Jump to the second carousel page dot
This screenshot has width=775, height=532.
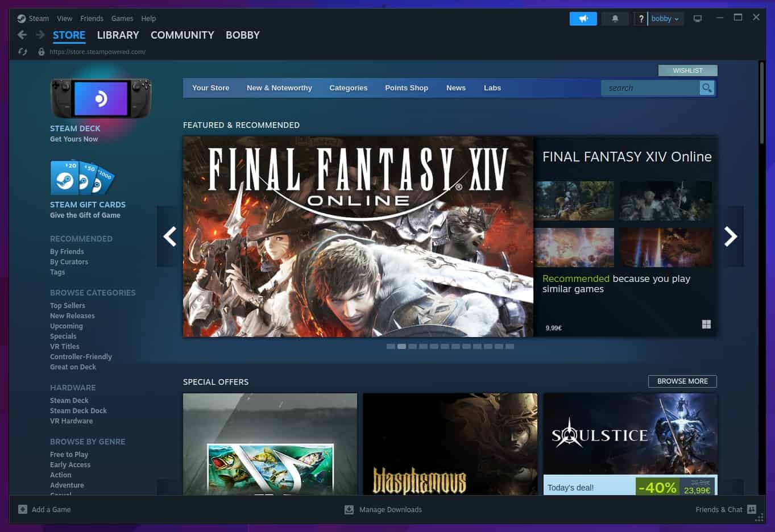coord(401,346)
